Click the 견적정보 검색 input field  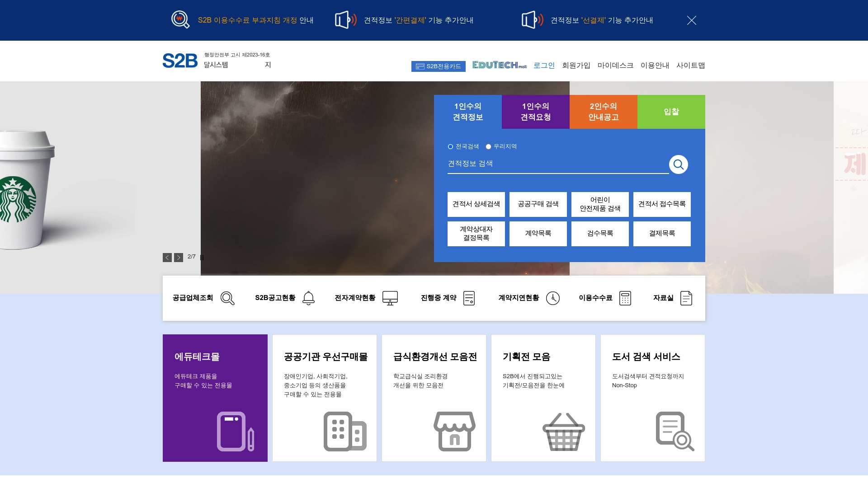pos(542,164)
